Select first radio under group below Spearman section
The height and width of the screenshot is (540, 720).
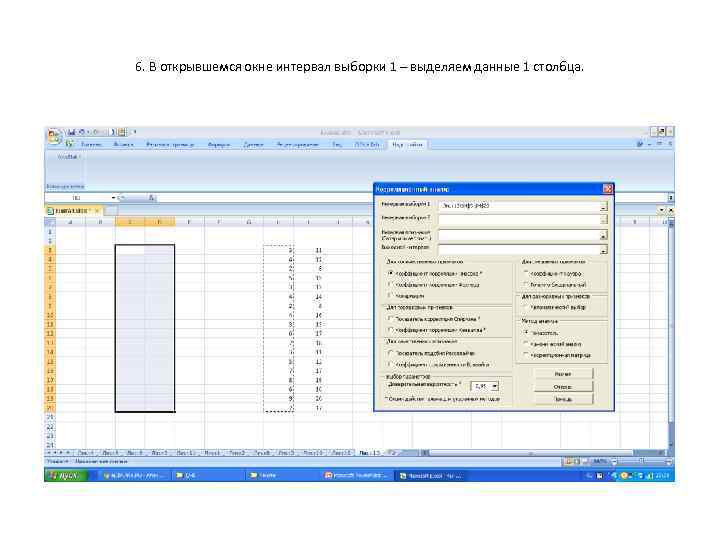pyautogui.click(x=391, y=353)
